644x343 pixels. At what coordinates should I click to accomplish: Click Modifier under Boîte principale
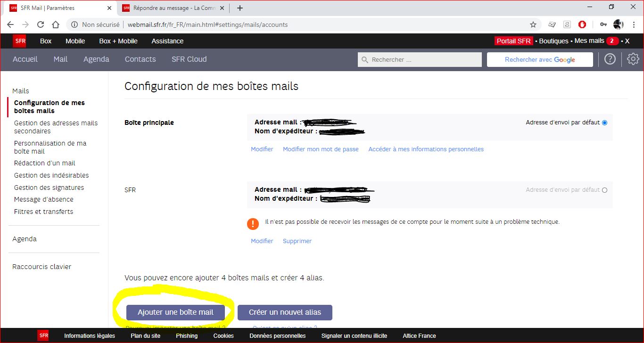(262, 149)
